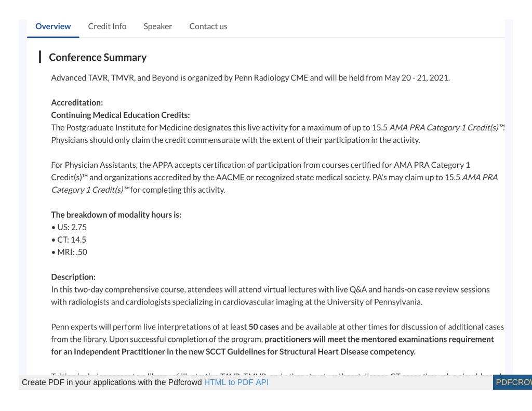
Task: Click the line starting 'Physicians should only claim'
Action: 235,140
